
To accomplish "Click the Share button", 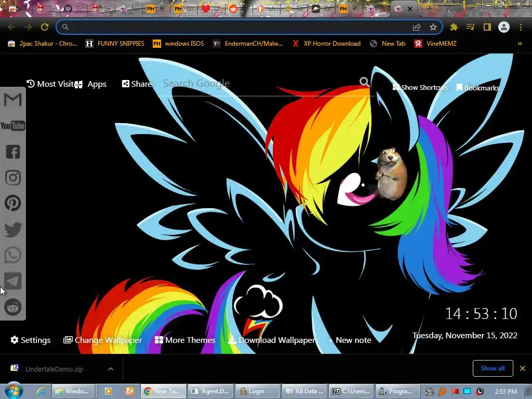I will (x=137, y=84).
